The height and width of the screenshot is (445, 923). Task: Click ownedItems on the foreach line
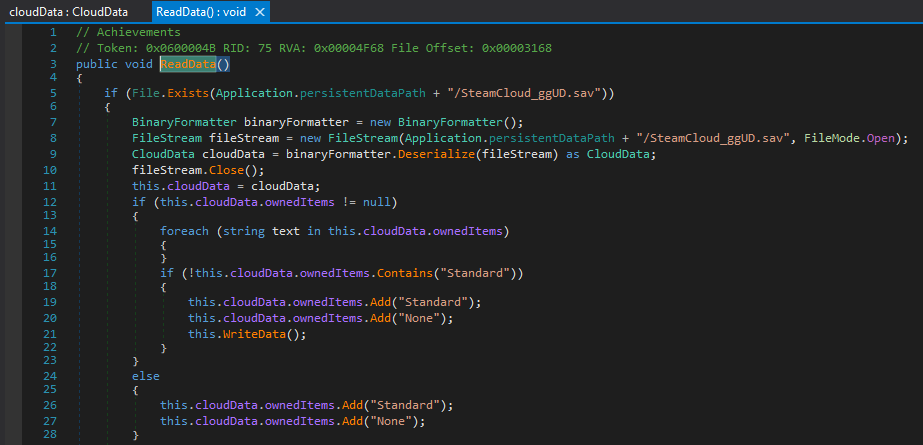[468, 231]
